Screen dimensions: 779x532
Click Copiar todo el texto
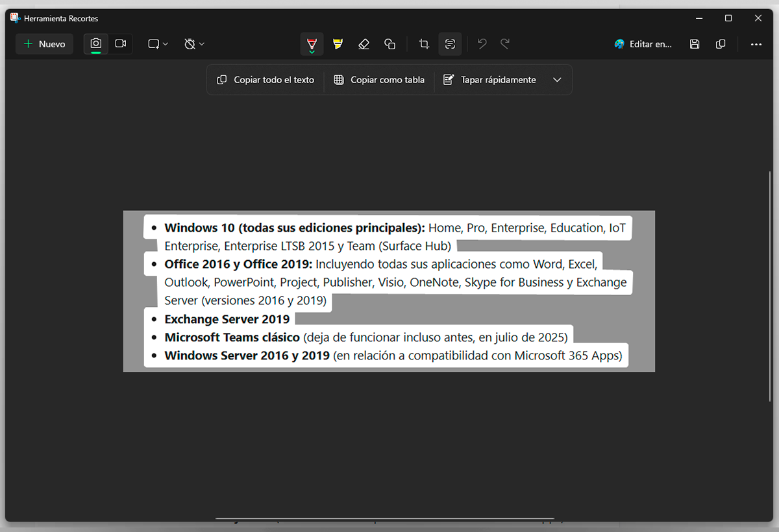[x=266, y=80]
